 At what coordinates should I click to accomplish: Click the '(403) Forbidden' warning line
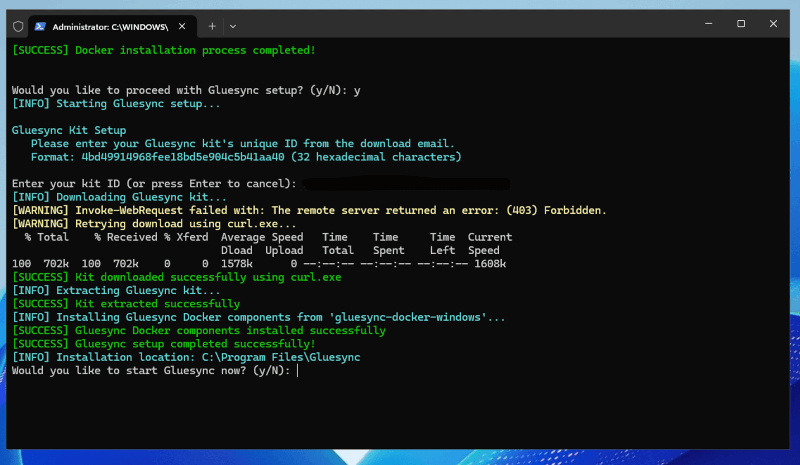pyautogui.click(x=309, y=210)
